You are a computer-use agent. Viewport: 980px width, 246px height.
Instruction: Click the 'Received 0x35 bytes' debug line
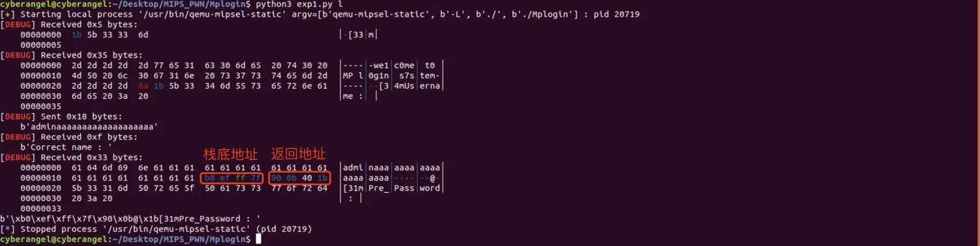pyautogui.click(x=72, y=55)
